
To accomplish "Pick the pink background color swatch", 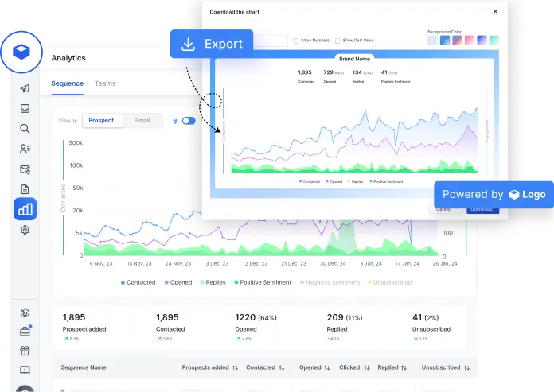I will [470, 41].
